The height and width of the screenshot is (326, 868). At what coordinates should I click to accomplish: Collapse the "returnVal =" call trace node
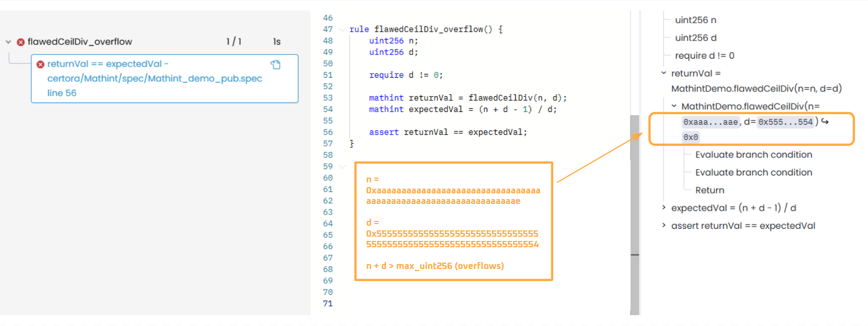tap(664, 73)
